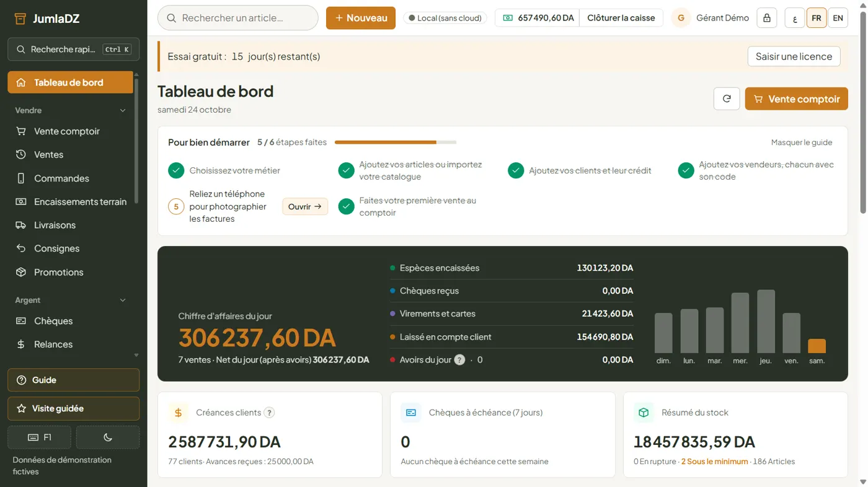Open Relances in sidebar
The width and height of the screenshot is (868, 487).
(70, 344)
